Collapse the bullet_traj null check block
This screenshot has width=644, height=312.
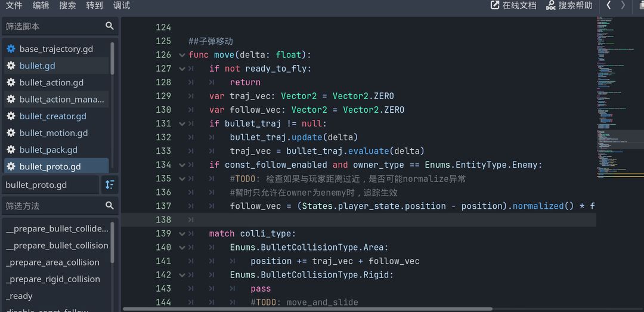coord(182,123)
